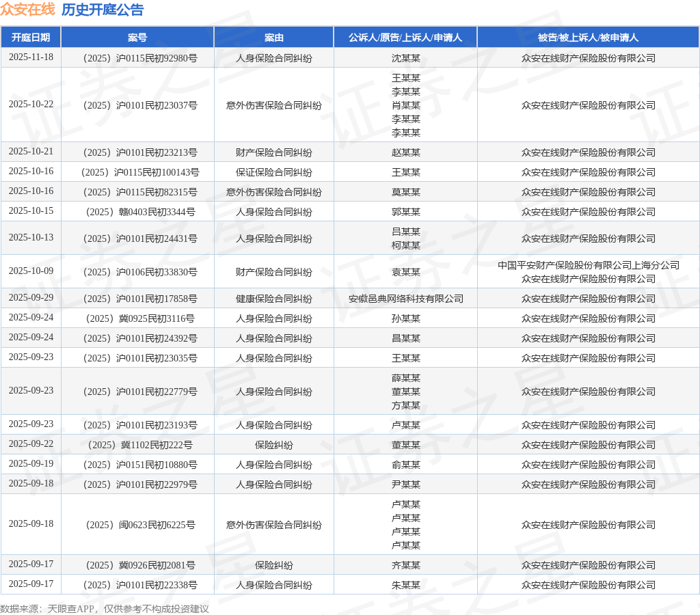Click the 众安在线 title link
This screenshot has width=700, height=615.
(x=27, y=10)
